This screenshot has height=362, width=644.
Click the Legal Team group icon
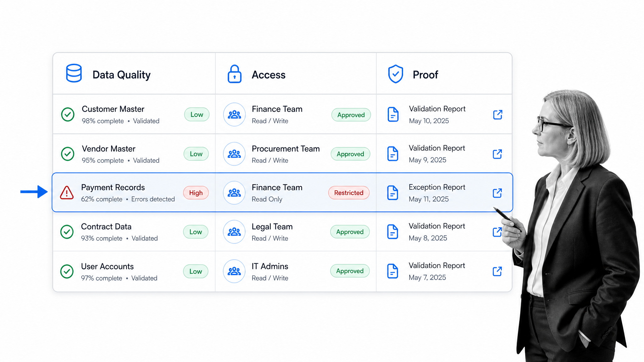point(234,232)
